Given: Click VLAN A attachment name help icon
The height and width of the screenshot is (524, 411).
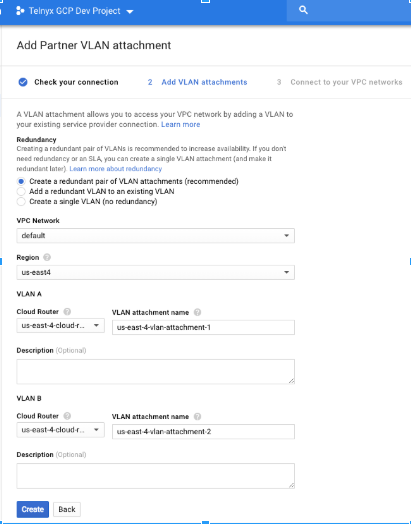Looking at the screenshot, I should [197, 312].
